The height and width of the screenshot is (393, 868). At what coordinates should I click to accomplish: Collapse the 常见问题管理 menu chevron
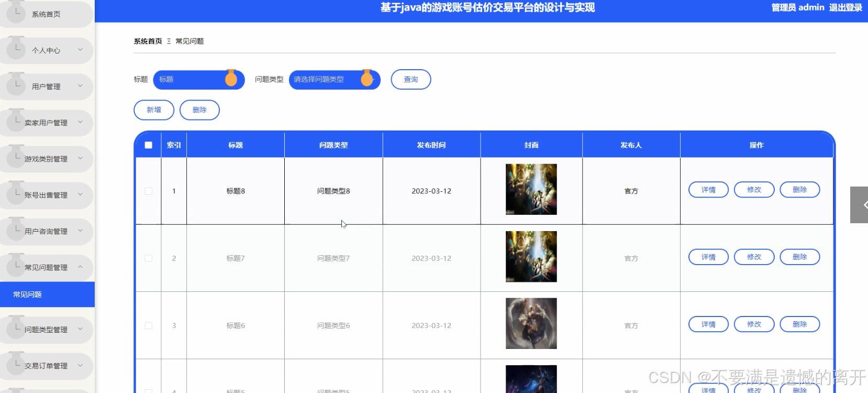click(x=80, y=267)
